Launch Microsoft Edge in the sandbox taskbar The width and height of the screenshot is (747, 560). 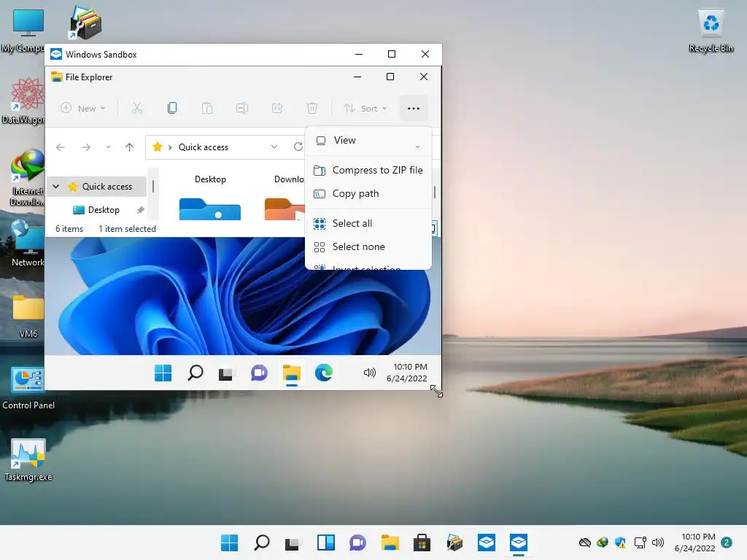pos(324,373)
